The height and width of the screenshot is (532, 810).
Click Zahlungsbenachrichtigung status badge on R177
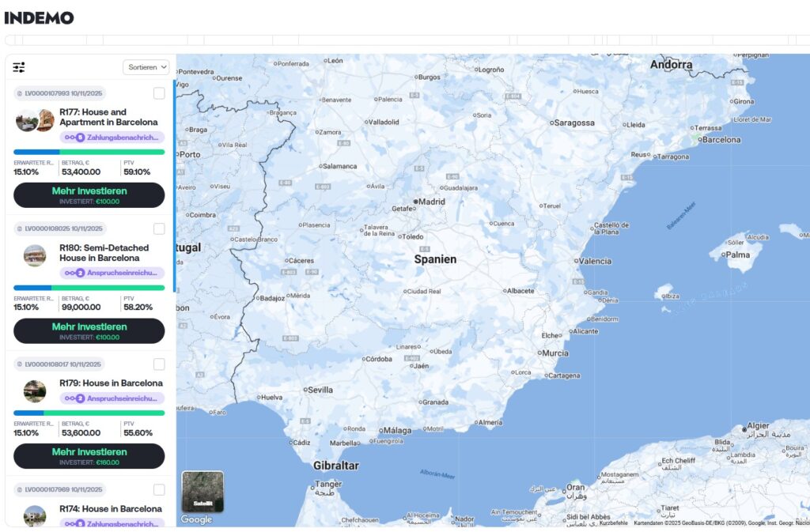click(112, 138)
